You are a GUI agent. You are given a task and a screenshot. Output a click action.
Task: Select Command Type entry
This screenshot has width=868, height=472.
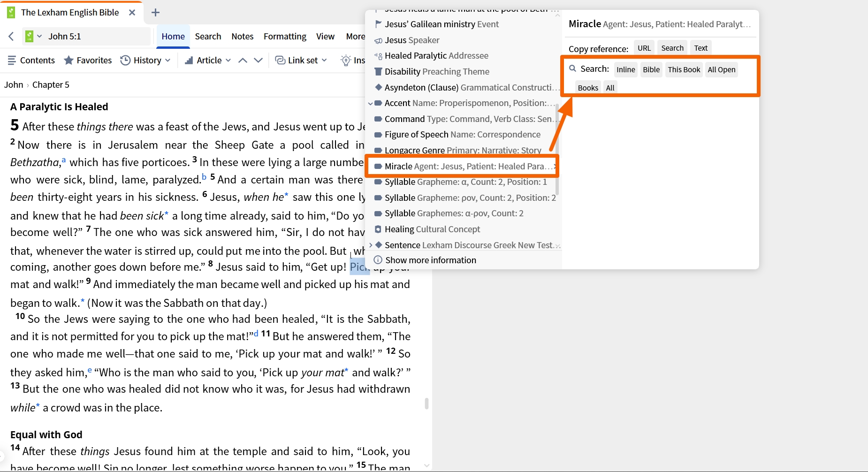tap(464, 119)
